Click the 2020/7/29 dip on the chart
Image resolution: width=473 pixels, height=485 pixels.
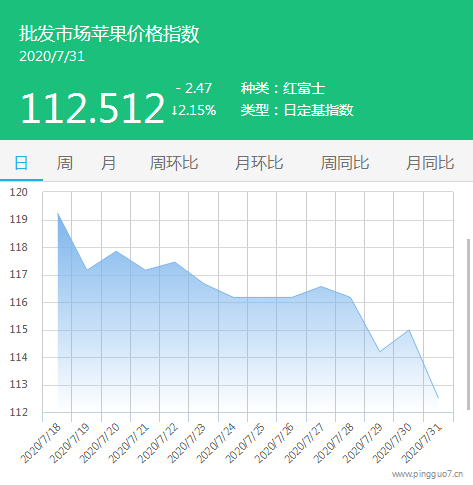tap(380, 352)
